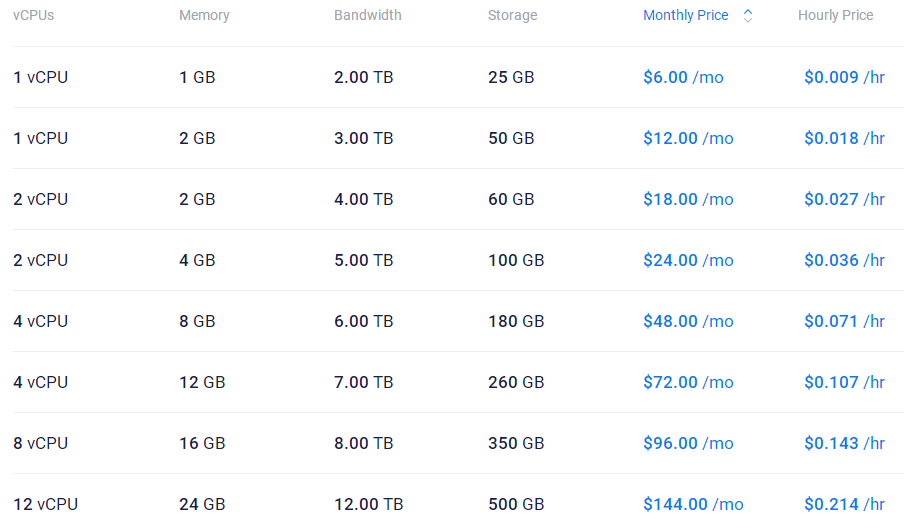Click the vCPUs column header
Screen dimensions: 904x517
tap(33, 16)
